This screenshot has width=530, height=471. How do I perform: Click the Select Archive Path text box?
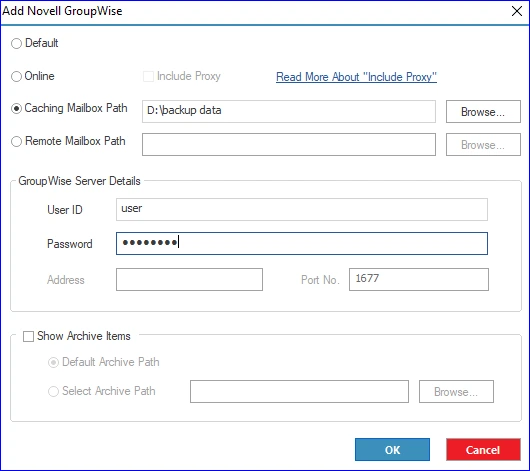[x=299, y=392]
